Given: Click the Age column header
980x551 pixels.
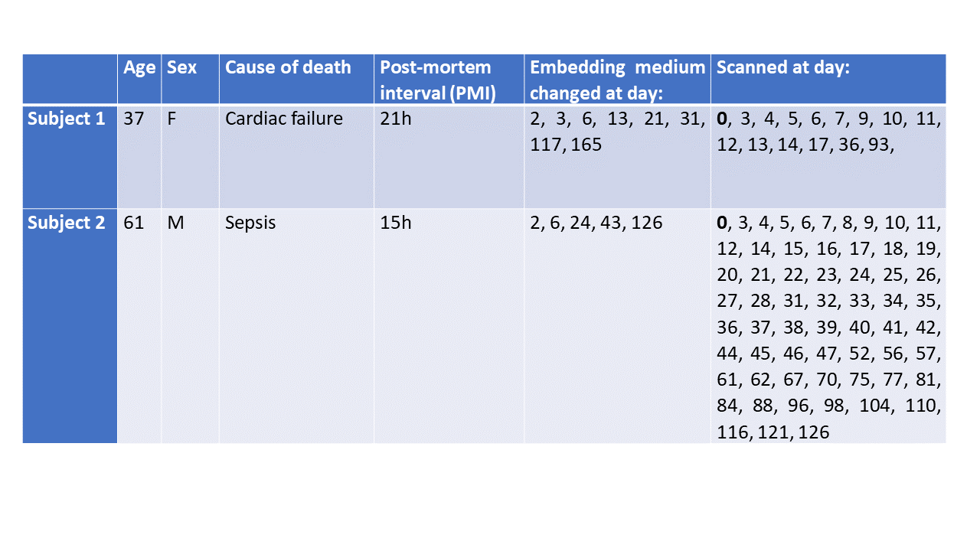Looking at the screenshot, I should [139, 67].
